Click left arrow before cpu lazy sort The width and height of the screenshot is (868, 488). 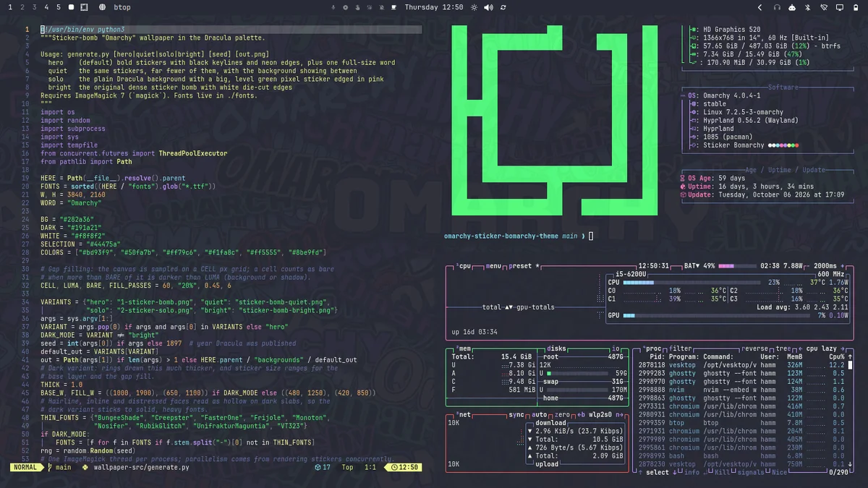[x=801, y=348]
